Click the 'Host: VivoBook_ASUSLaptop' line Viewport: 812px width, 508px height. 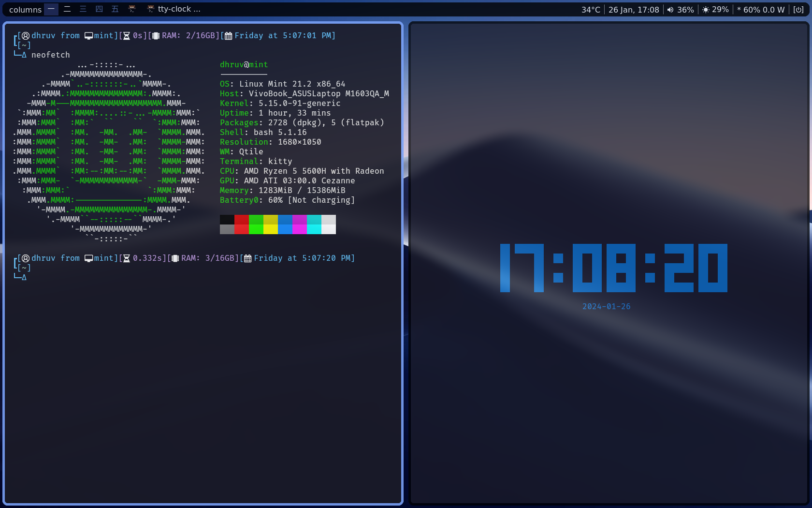coord(304,93)
